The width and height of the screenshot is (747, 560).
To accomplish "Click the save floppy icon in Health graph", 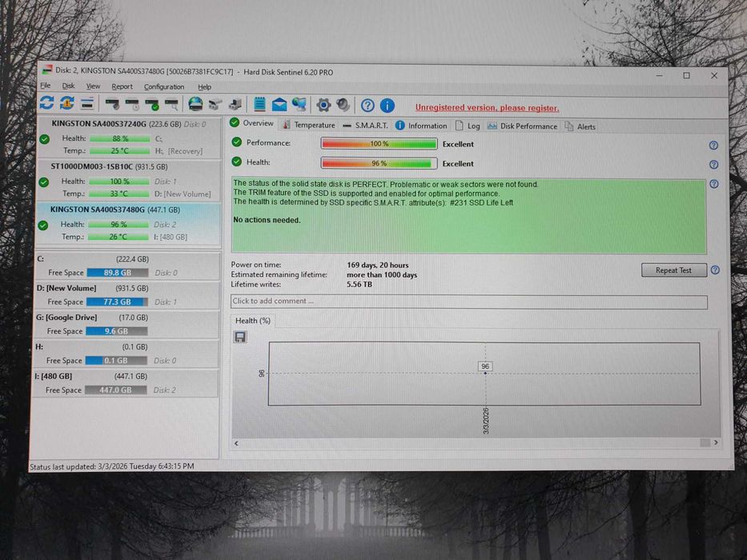I will [x=240, y=337].
